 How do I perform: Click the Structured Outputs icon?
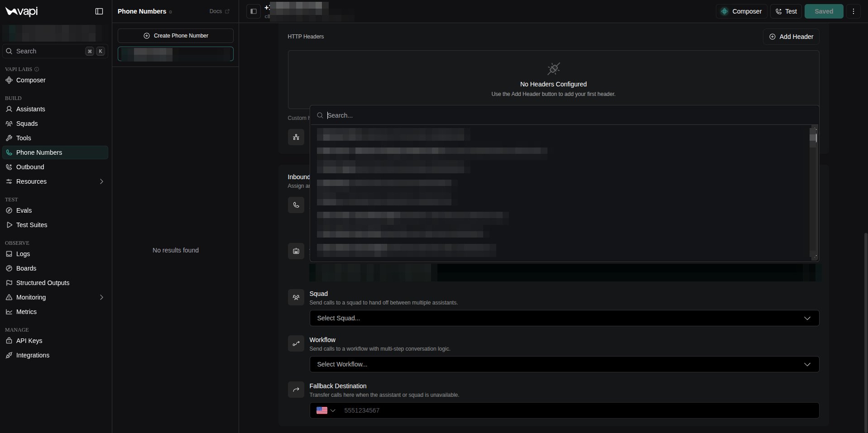click(x=9, y=283)
